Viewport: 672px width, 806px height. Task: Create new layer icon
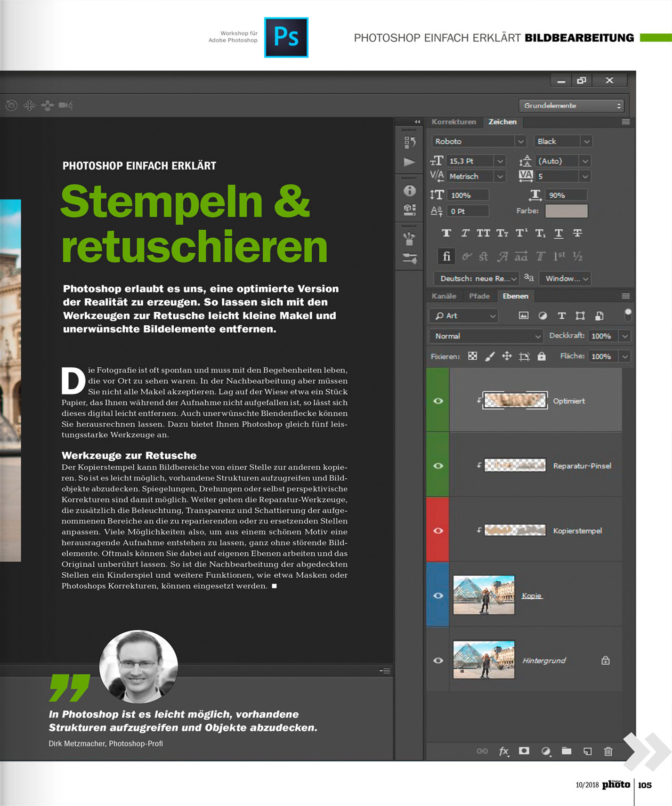(587, 751)
